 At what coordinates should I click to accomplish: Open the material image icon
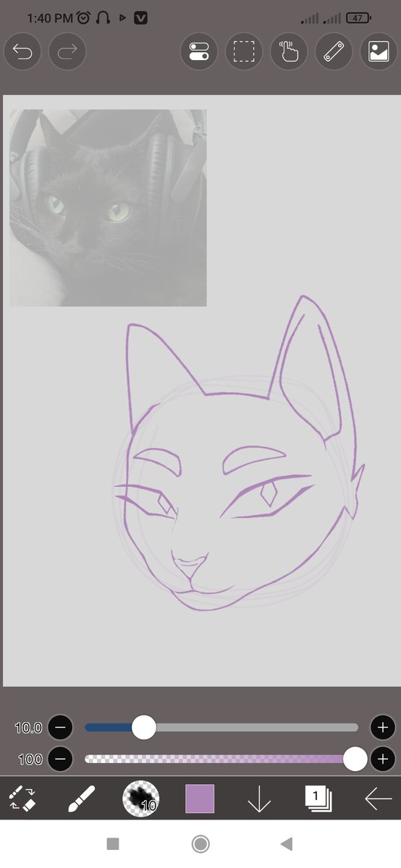pos(379,52)
